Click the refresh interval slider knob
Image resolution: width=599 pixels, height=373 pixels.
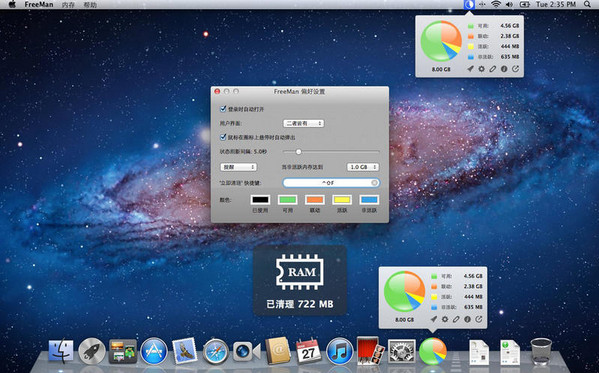coord(298,152)
